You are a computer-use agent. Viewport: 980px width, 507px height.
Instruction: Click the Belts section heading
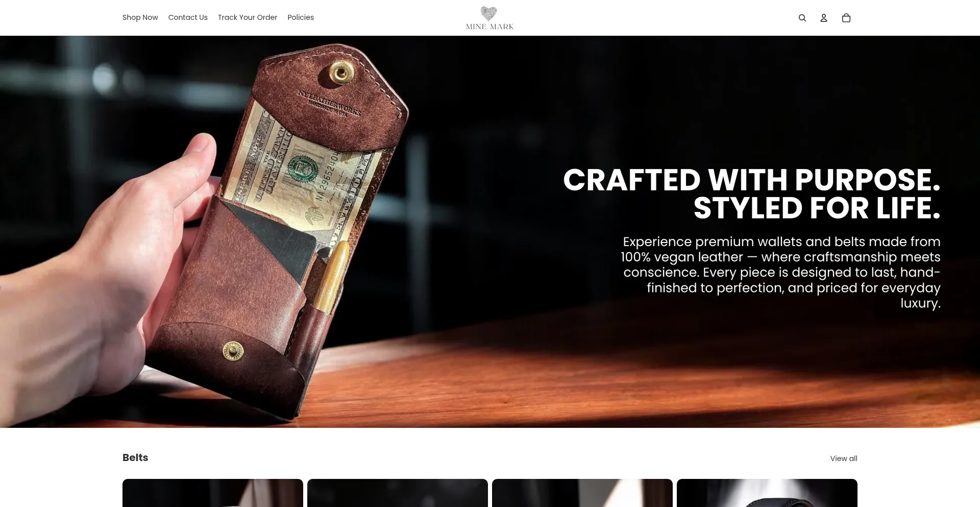pyautogui.click(x=135, y=457)
